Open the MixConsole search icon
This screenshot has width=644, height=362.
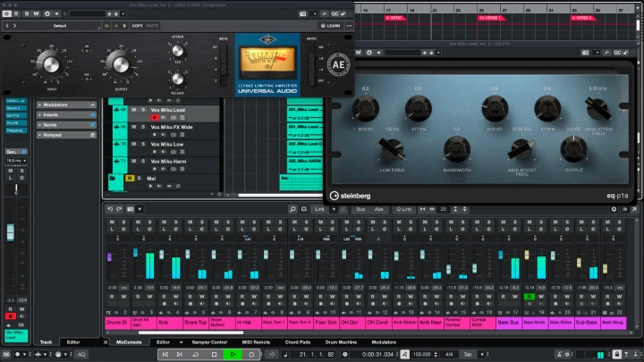[292, 209]
